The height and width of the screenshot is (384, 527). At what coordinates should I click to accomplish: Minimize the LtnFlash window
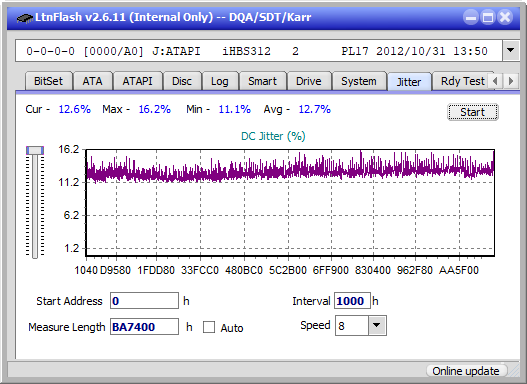[x=471, y=17]
